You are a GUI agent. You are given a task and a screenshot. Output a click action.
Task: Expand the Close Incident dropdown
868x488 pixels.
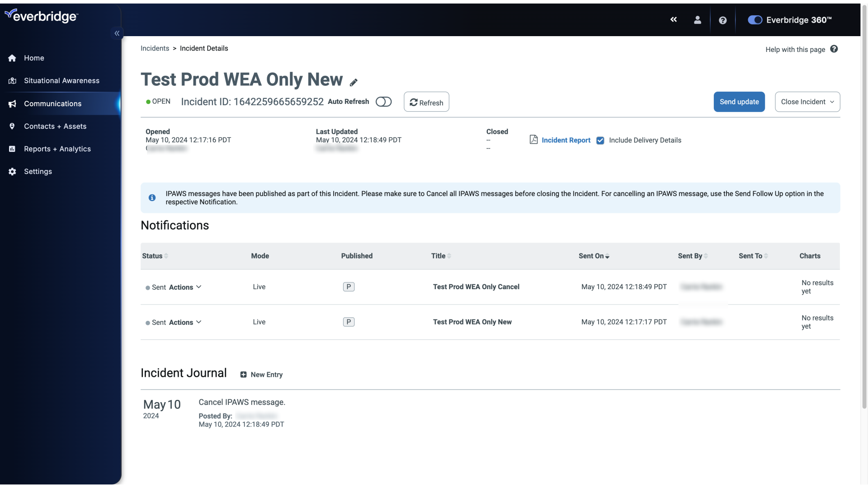pos(833,101)
